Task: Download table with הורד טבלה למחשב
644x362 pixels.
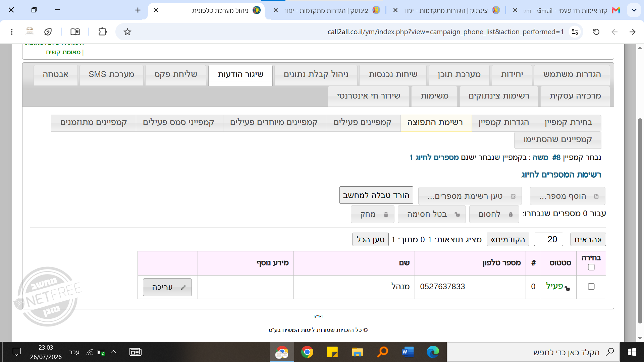Action: 376,195
